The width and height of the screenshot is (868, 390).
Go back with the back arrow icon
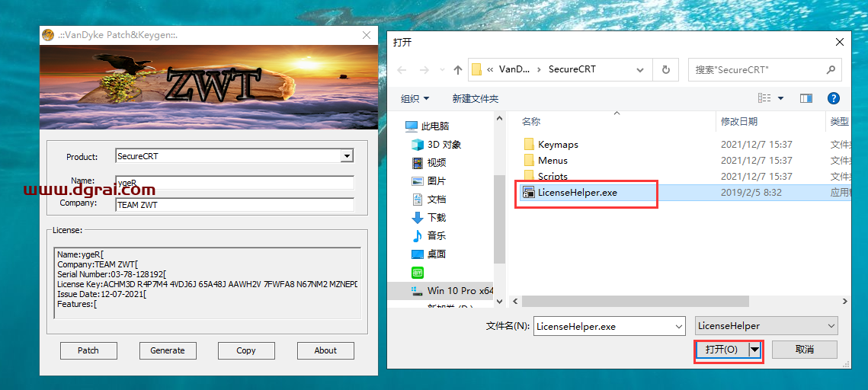(402, 70)
